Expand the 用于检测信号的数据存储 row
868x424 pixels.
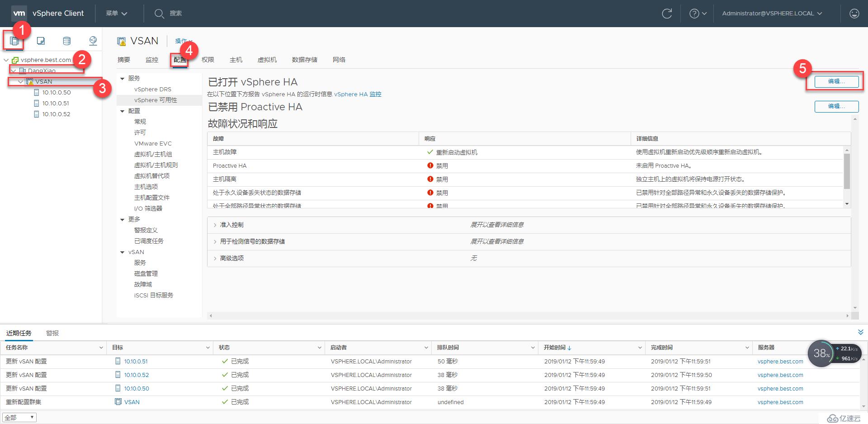[215, 241]
